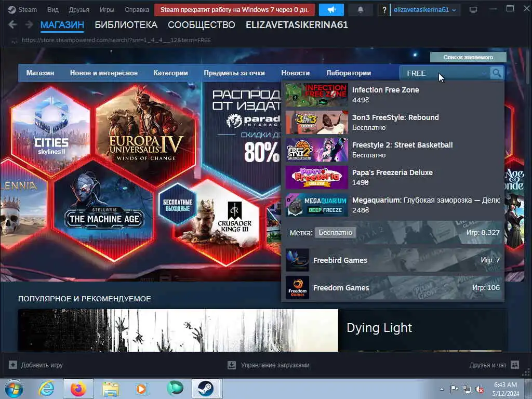The width and height of the screenshot is (532, 399).
Task: Switch to СООБЩЕСТВО tab
Action: click(x=201, y=25)
